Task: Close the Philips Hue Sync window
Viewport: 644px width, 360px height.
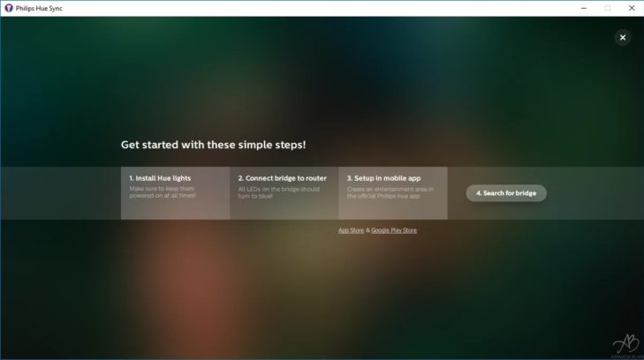Action: click(632, 8)
